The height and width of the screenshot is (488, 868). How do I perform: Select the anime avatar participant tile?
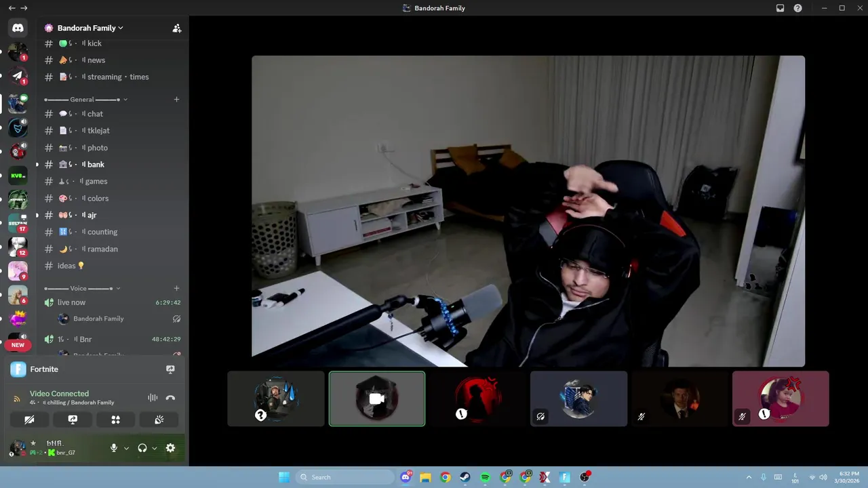coord(578,399)
